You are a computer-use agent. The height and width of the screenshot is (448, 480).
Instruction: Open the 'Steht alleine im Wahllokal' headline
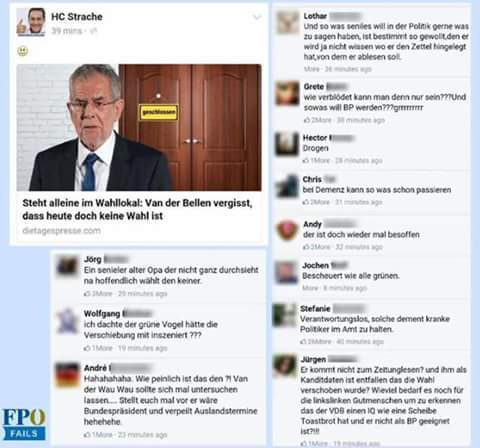tap(137, 209)
